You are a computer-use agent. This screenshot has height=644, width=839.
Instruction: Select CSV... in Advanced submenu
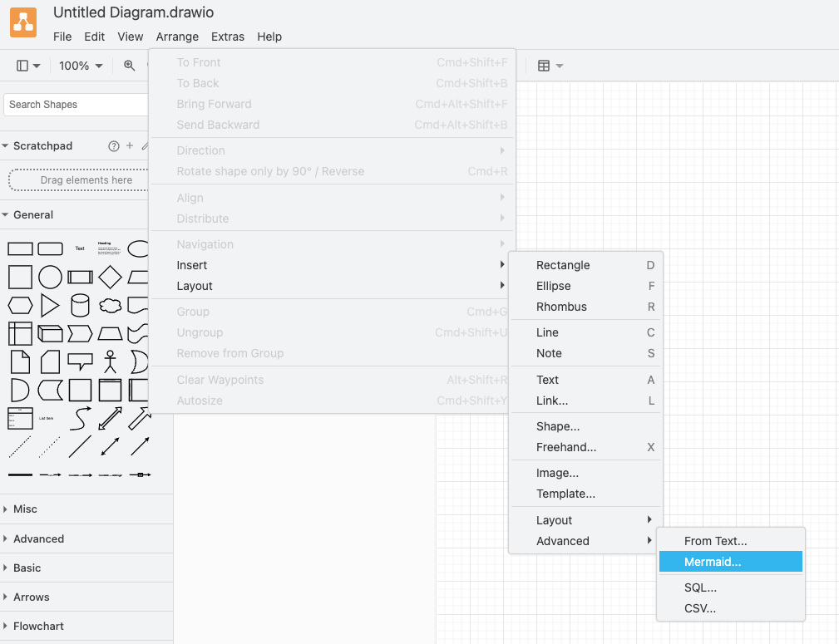[730, 608]
